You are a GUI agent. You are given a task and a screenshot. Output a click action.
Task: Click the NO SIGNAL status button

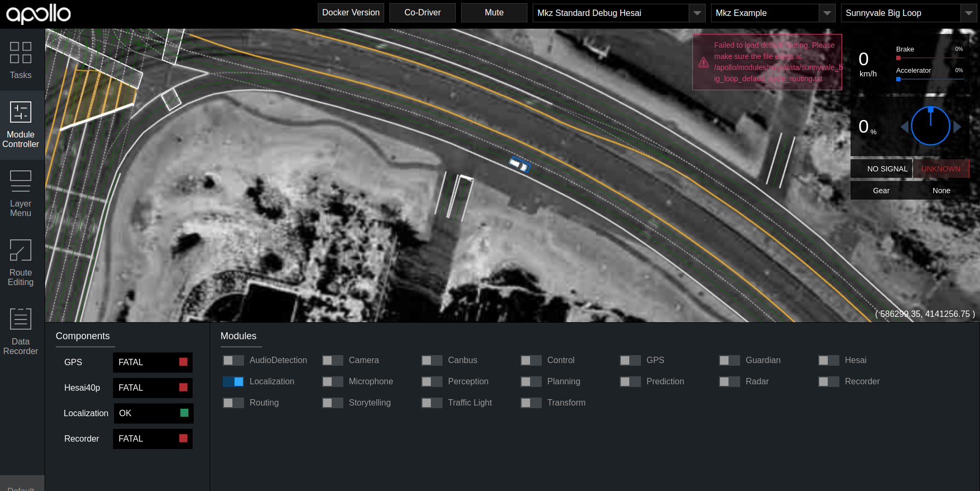[881, 169]
